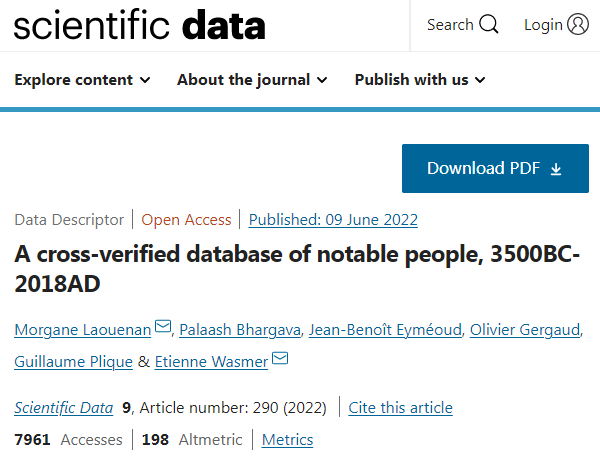Open author Jean-Benoît Eyméoud's link

pos(383,330)
